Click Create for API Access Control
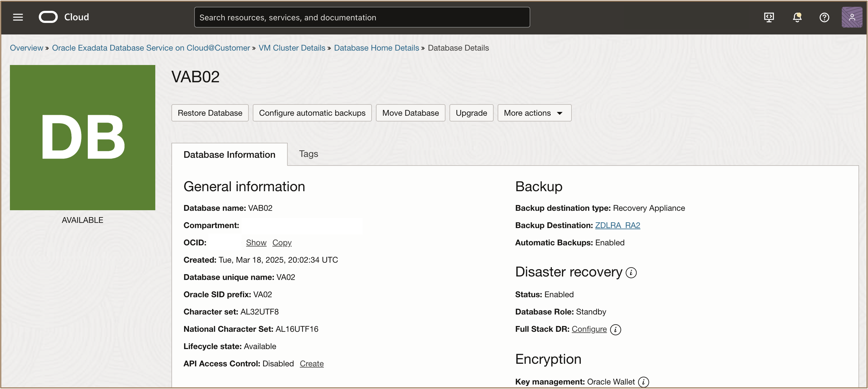Screen dimensions: 868x389 (311, 364)
